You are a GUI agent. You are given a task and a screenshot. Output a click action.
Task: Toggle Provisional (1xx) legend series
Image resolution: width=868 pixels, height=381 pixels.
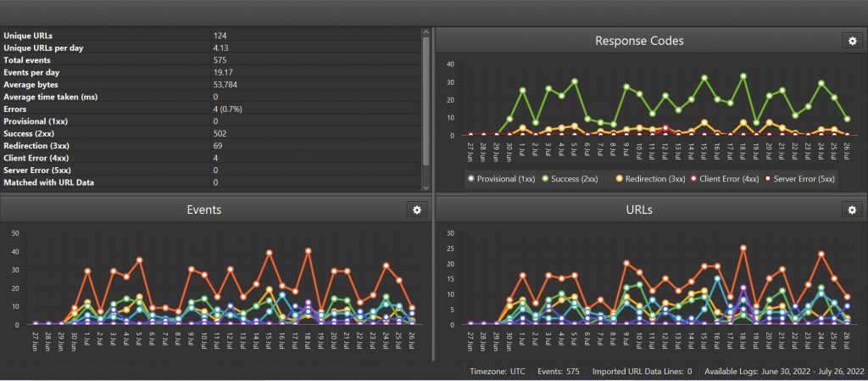pyautogui.click(x=502, y=179)
